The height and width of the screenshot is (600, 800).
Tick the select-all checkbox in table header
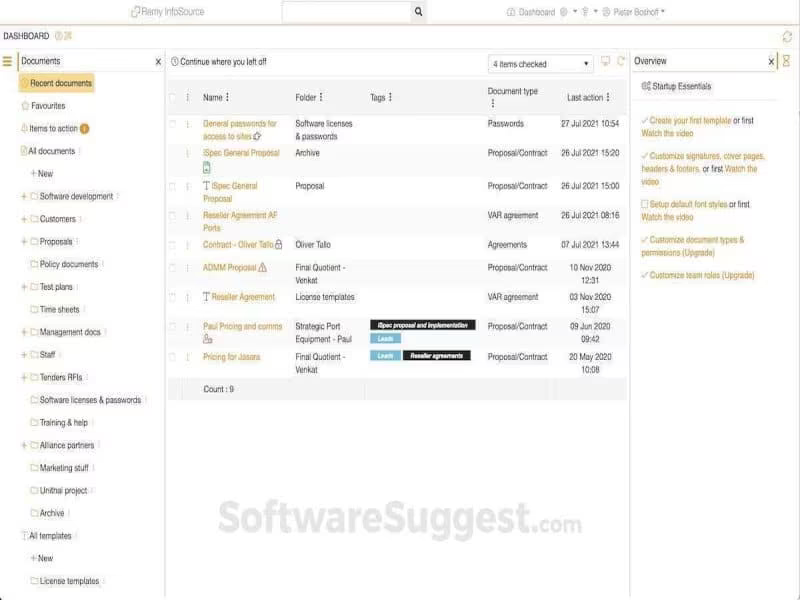pyautogui.click(x=172, y=97)
